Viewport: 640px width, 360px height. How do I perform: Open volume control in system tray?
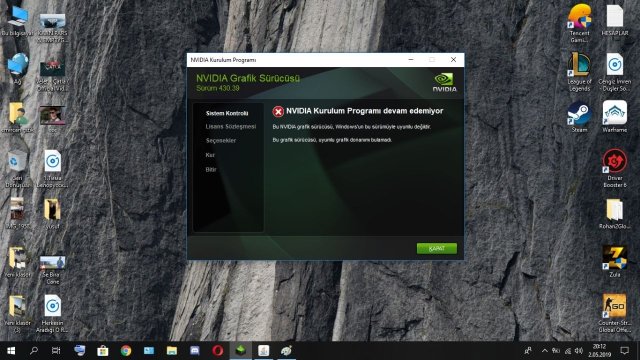click(x=579, y=351)
